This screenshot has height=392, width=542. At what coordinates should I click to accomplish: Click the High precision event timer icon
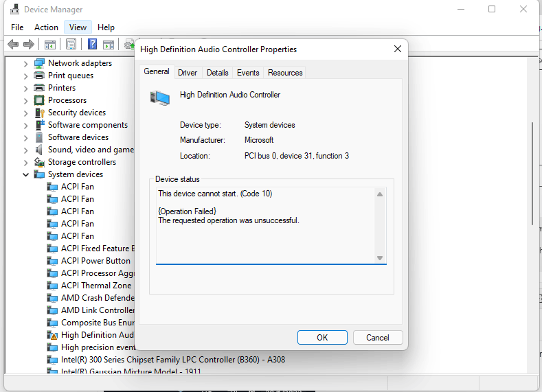click(52, 347)
